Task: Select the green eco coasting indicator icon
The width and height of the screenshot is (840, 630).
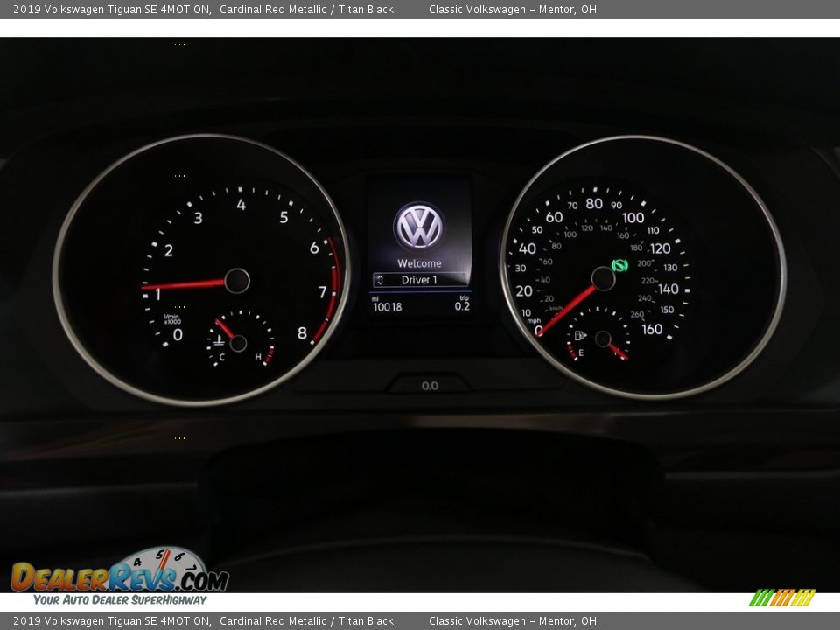Action: [619, 264]
